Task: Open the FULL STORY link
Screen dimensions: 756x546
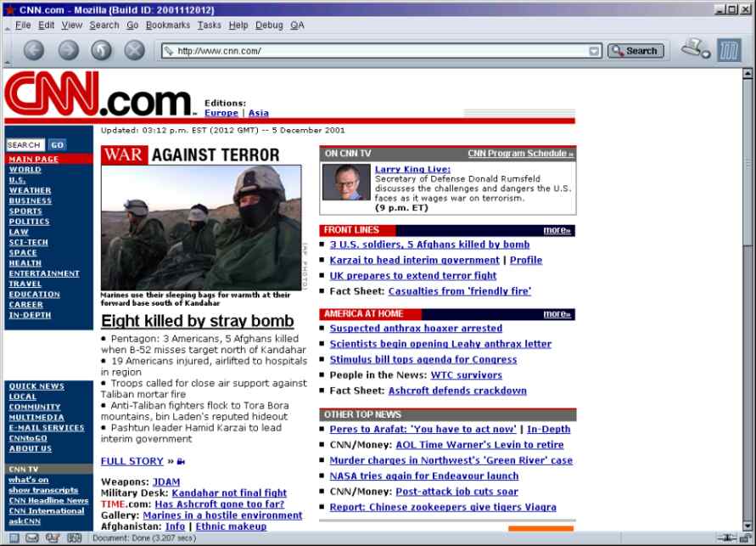Action: point(132,461)
